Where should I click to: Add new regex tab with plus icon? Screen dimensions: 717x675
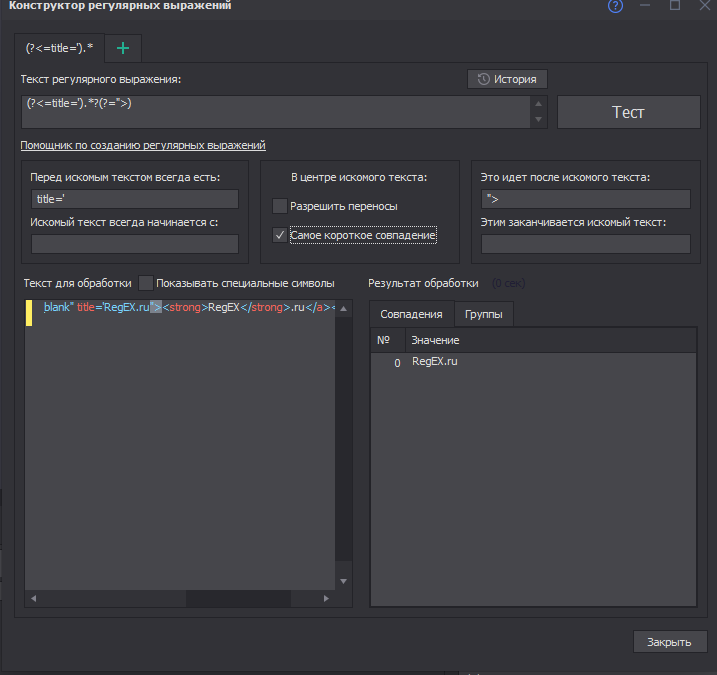point(123,47)
